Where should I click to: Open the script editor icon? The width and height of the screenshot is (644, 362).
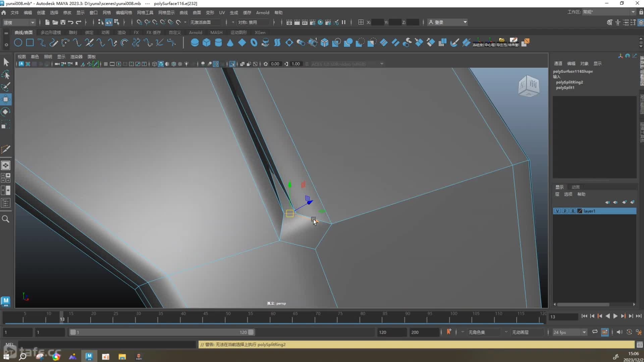click(x=640, y=345)
